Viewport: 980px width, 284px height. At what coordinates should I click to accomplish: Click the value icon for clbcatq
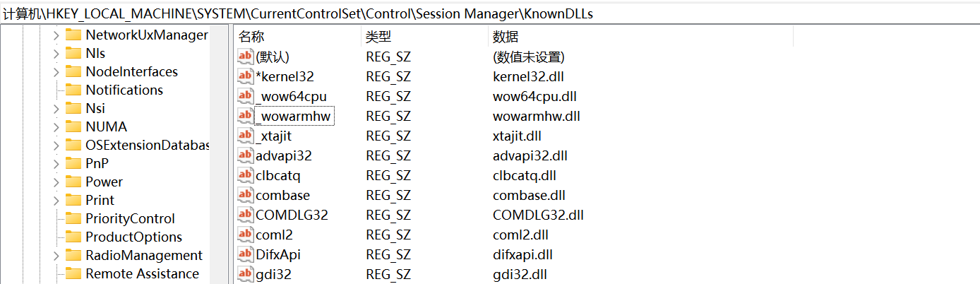pyautogui.click(x=246, y=175)
